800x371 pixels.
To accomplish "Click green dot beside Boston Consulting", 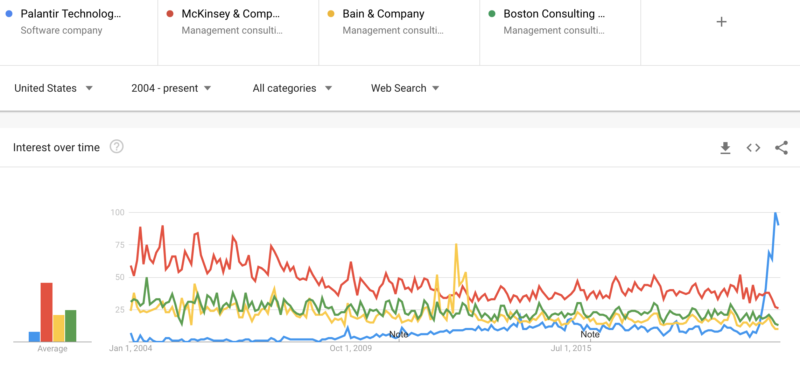I will click(x=492, y=14).
